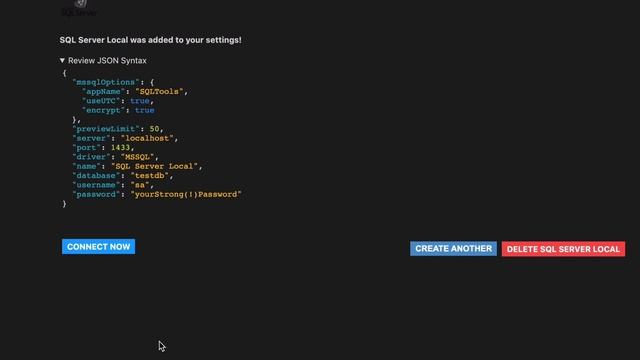Click the "SQL Server Local was added" message
The width and height of the screenshot is (640, 360).
pos(151,40)
